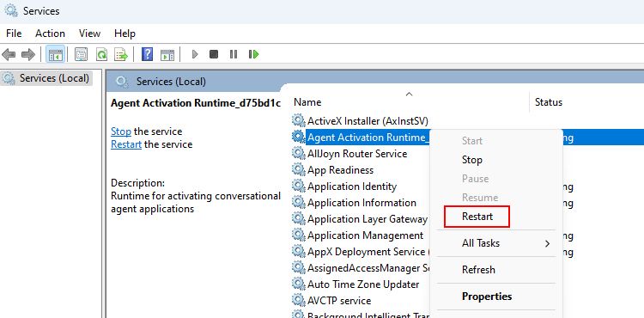This screenshot has width=644, height=318.
Task: Open the View menu
Action: pos(89,34)
